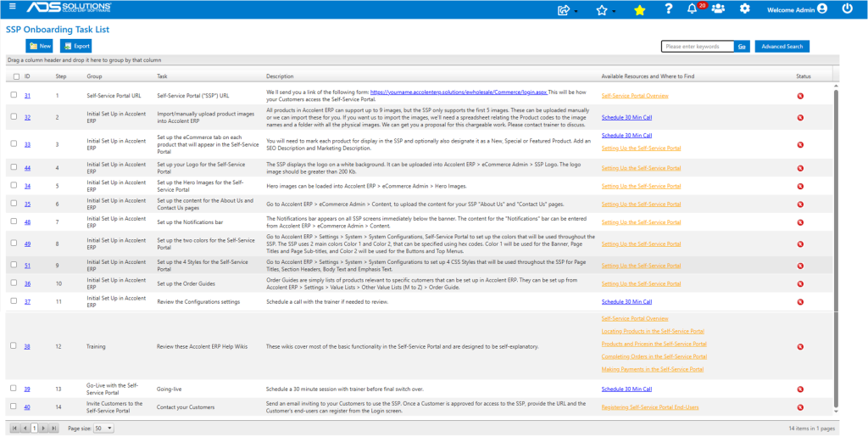
Task: Open Making Payments in the Self-Service Portal link
Action: (x=653, y=369)
